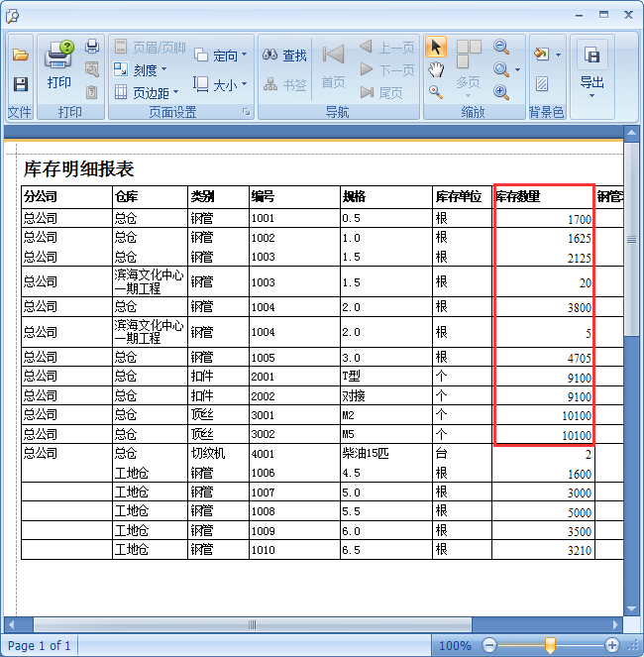Click the zoom in magnifier in ribbon
The image size is (644, 657).
[x=501, y=91]
